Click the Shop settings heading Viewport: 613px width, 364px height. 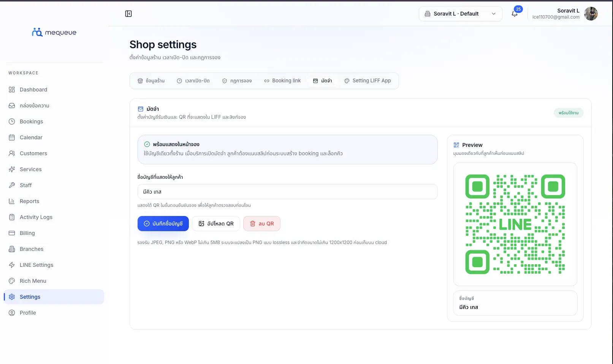click(x=163, y=45)
